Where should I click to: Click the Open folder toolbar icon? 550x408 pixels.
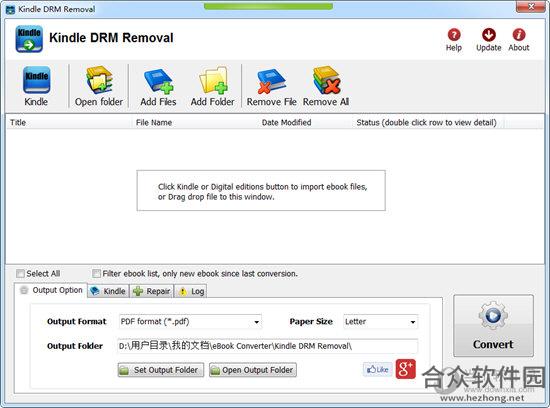[99, 80]
